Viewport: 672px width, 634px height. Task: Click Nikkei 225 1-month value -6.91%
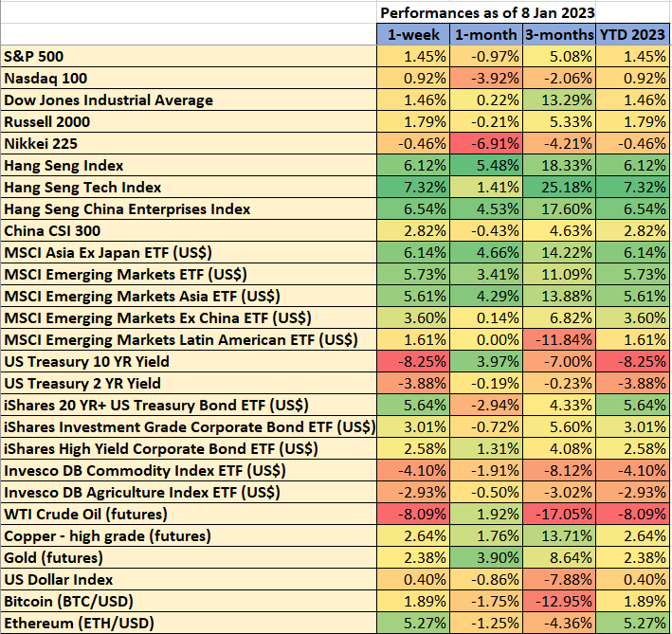coord(486,144)
